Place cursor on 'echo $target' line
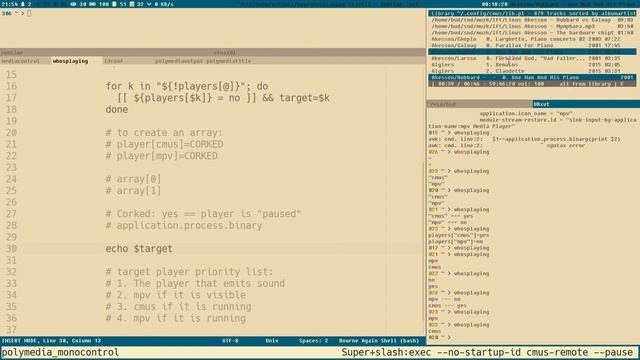Viewport: 640px width, 360px height. [139, 249]
